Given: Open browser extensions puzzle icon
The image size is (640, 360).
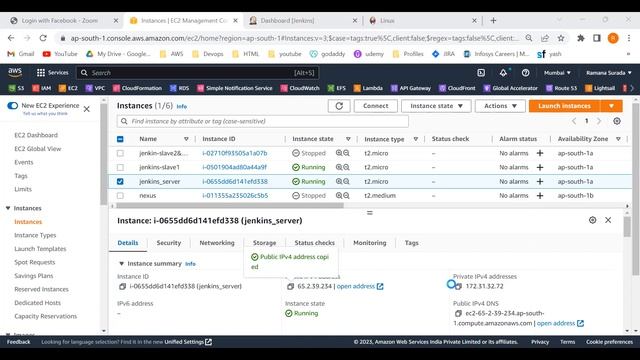Looking at the screenshot, I should pyautogui.click(x=580, y=38).
